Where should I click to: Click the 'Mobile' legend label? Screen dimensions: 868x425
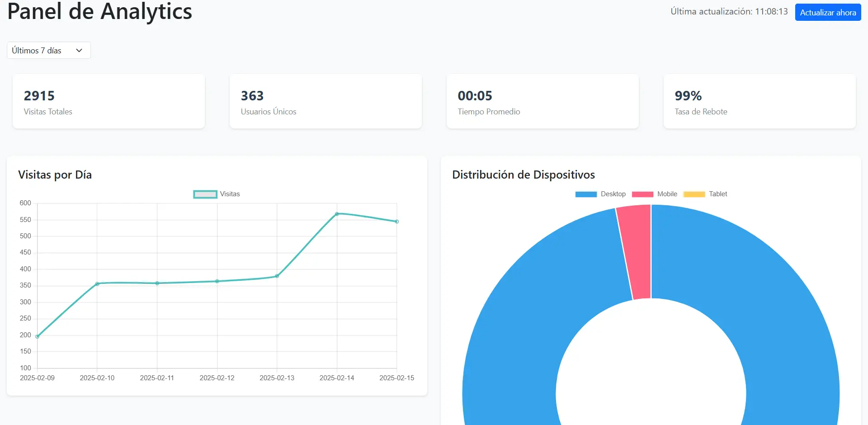(667, 194)
